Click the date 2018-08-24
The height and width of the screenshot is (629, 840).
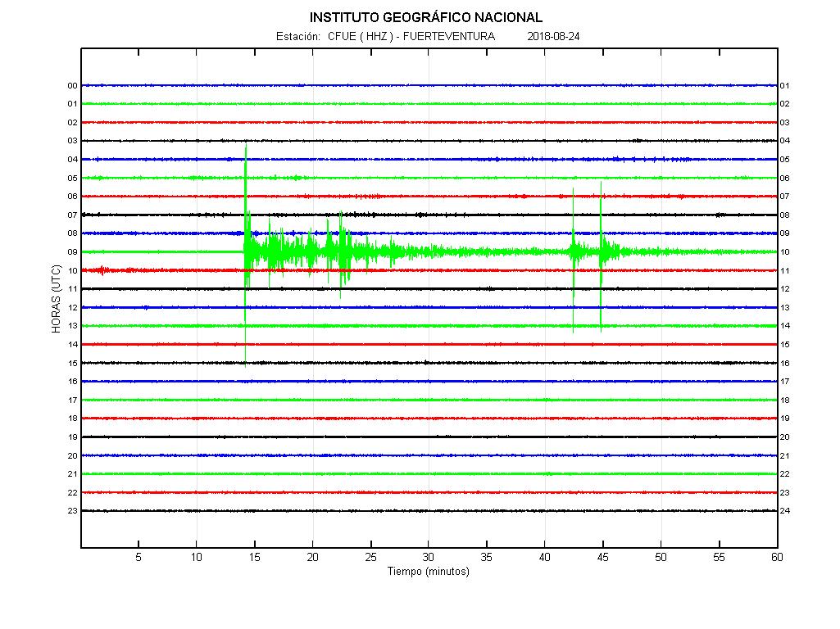553,36
